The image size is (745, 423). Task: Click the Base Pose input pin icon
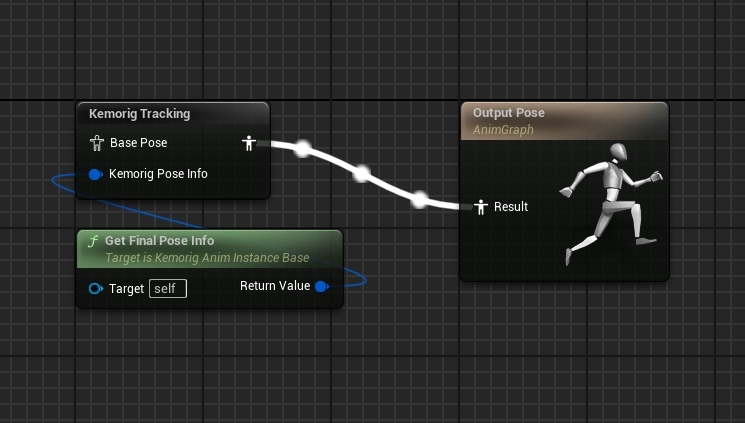coord(97,143)
